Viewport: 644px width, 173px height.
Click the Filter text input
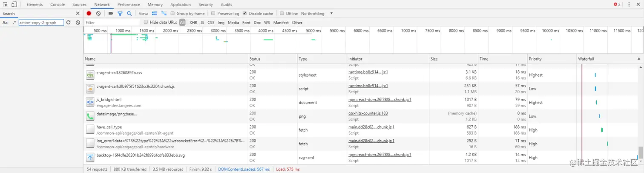pos(112,23)
